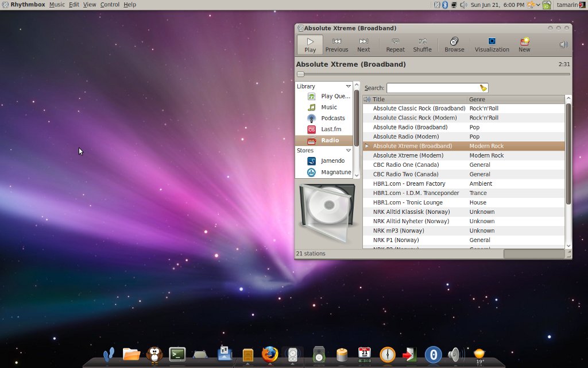Sort stations by Title column header
Image resolution: width=588 pixels, height=368 pixels.
point(419,99)
